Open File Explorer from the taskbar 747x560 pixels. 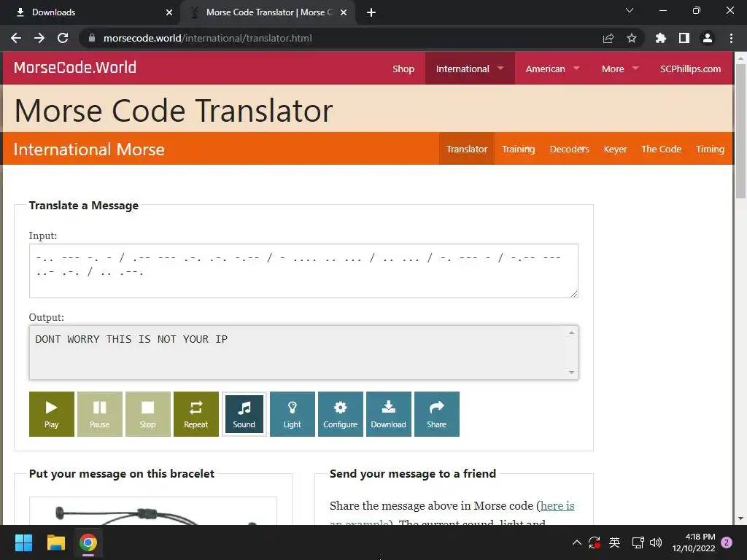click(55, 542)
